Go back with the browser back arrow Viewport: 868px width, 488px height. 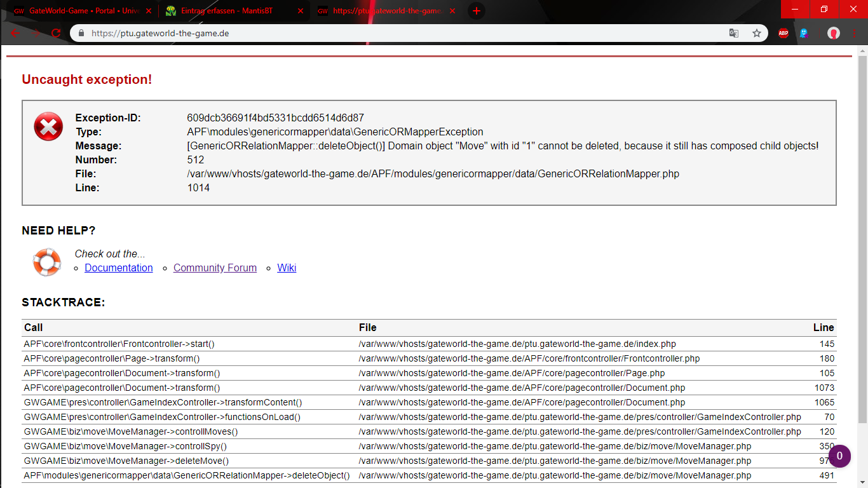click(15, 33)
